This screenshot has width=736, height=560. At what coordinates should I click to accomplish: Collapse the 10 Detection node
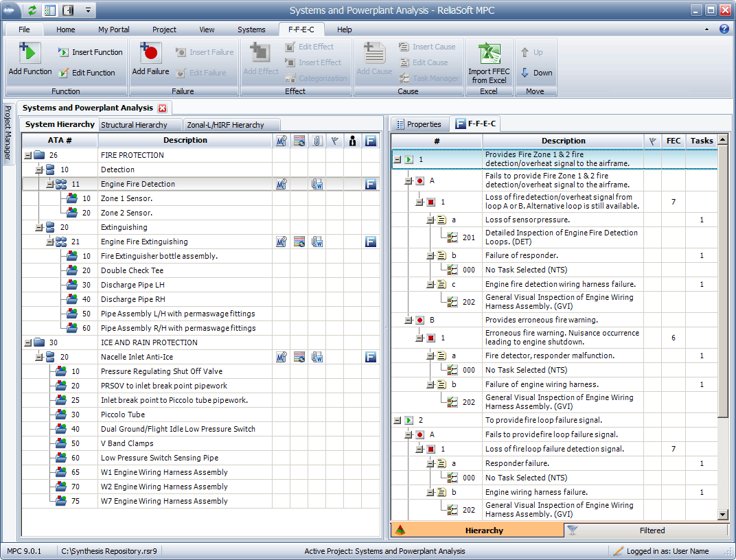pyautogui.click(x=39, y=170)
